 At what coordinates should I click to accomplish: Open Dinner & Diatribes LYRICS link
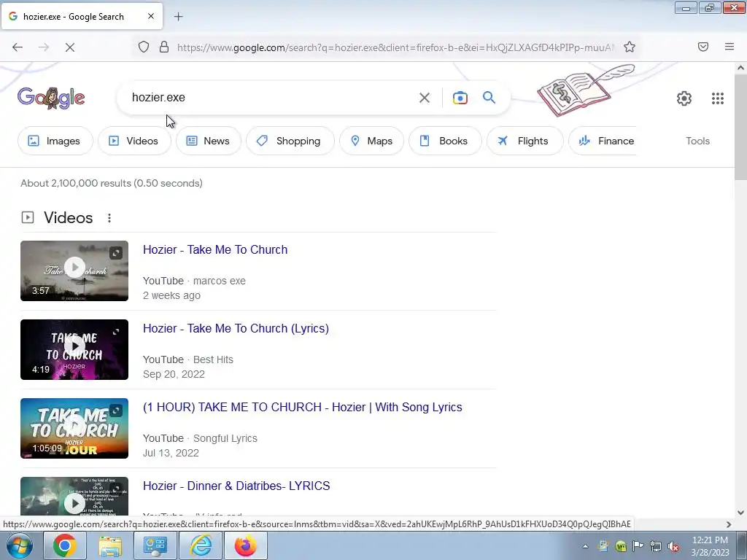[236, 486]
